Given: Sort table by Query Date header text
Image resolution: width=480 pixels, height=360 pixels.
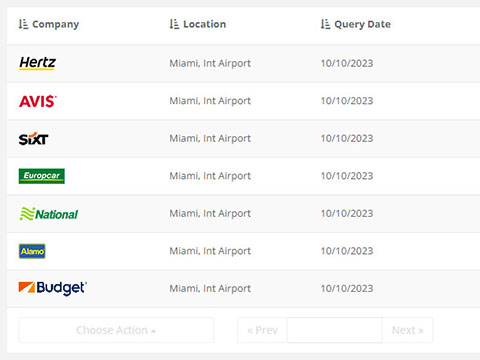Looking at the screenshot, I should tap(362, 24).
